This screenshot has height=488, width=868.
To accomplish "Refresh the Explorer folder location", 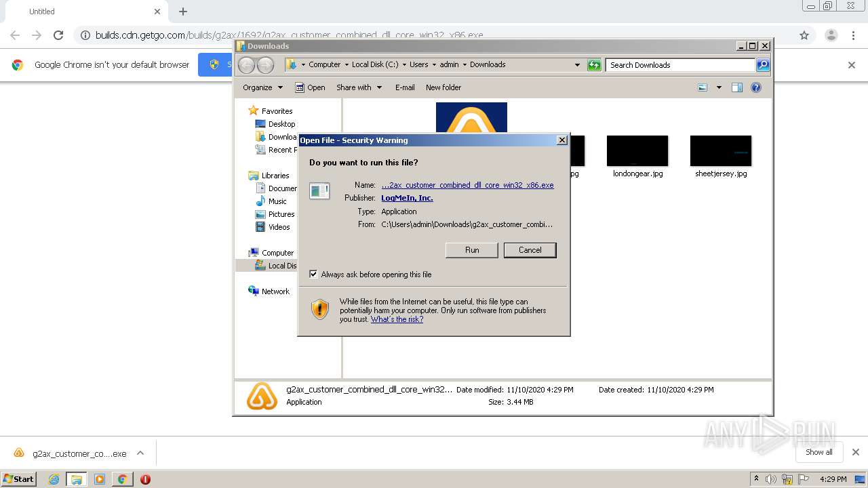I will (x=594, y=65).
